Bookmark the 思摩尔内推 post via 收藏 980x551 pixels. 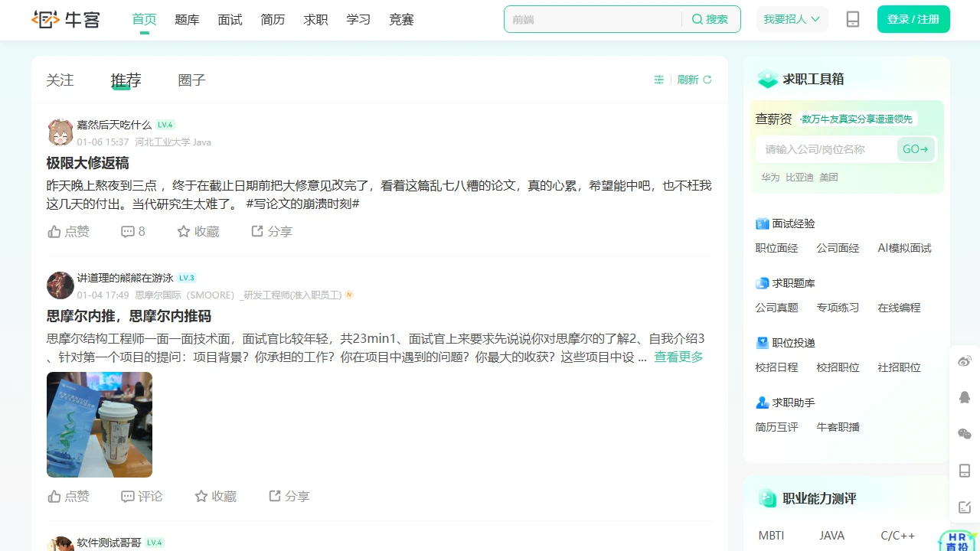pyautogui.click(x=215, y=496)
